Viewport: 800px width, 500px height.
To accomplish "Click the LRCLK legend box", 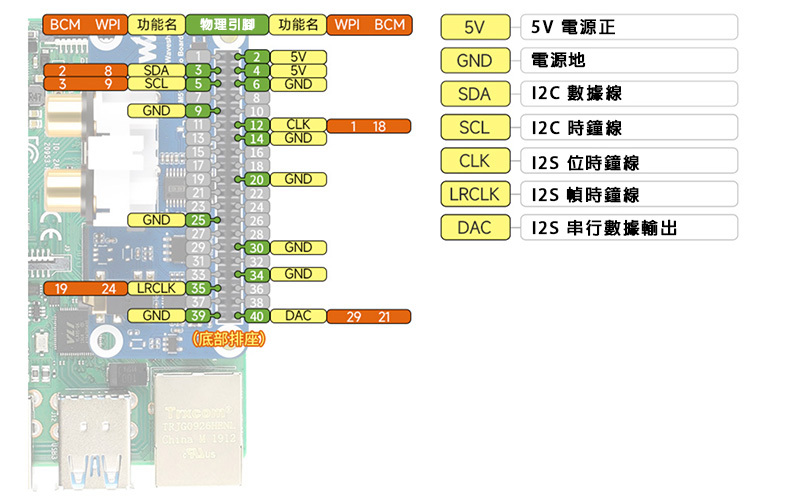I will pyautogui.click(x=476, y=194).
